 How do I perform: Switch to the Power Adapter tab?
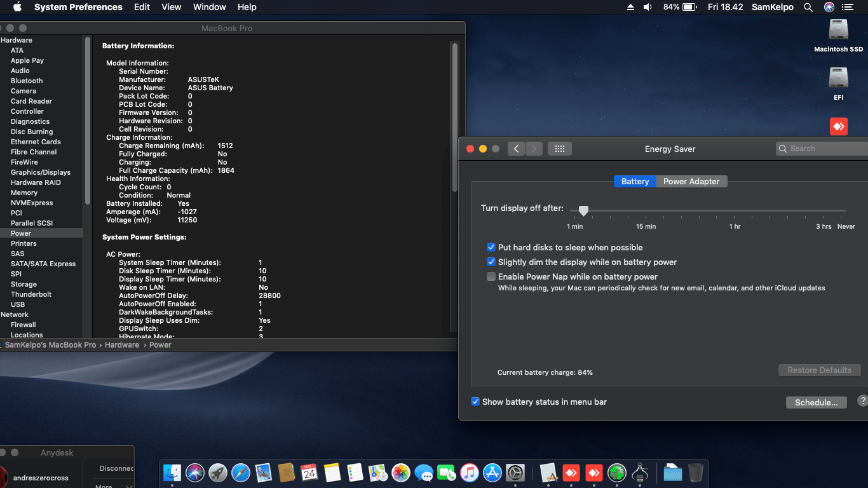click(x=691, y=181)
